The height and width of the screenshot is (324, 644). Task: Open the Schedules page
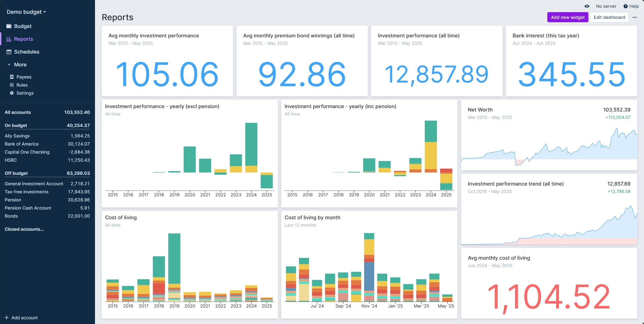(x=27, y=52)
